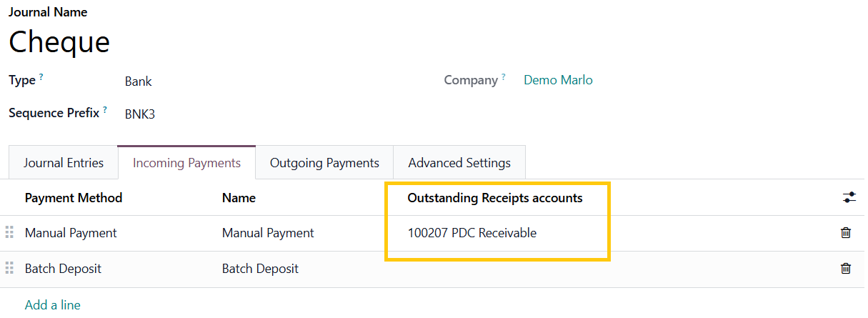
Task: Go to the Advanced Settings tab
Action: pyautogui.click(x=459, y=163)
